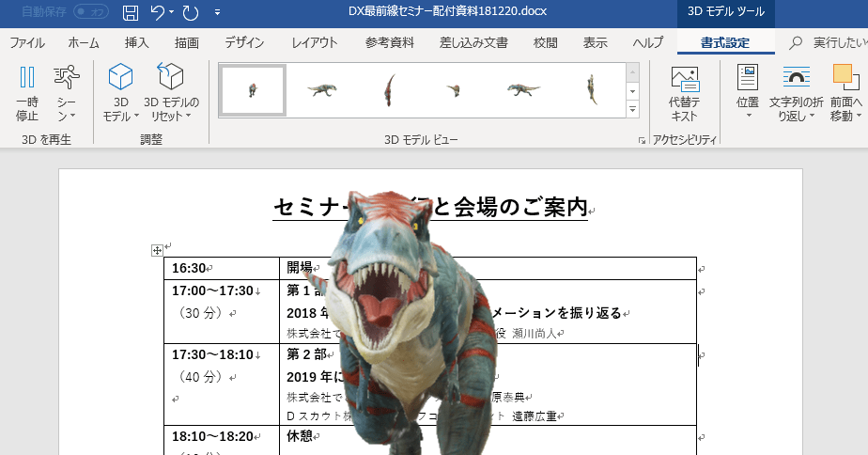This screenshot has height=455, width=868.
Task: Click 3D モデルのリセット icon
Action: click(171, 77)
